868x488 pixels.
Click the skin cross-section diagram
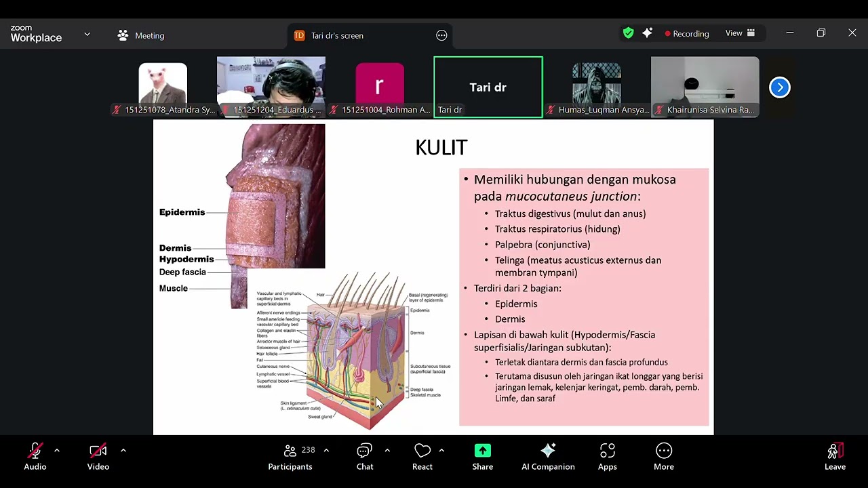tap(356, 351)
